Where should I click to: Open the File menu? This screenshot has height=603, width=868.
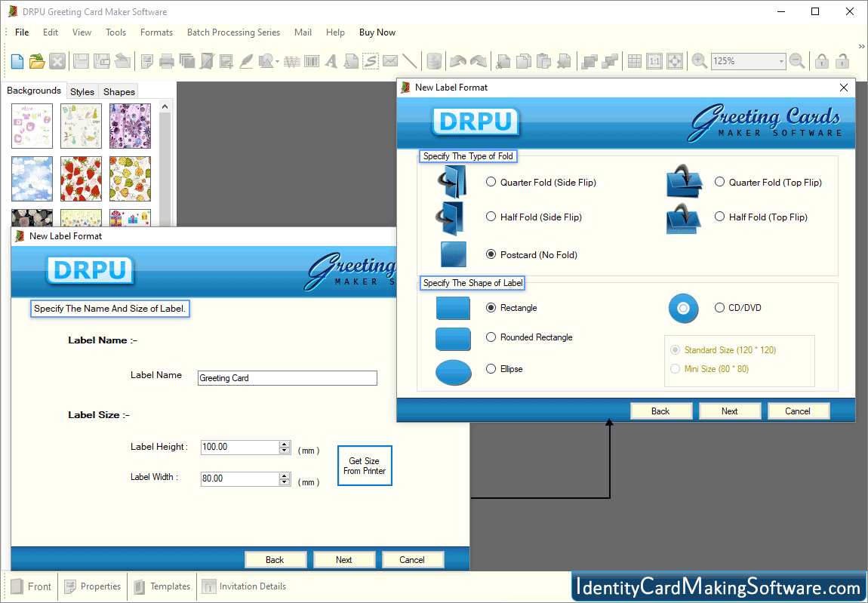(22, 32)
